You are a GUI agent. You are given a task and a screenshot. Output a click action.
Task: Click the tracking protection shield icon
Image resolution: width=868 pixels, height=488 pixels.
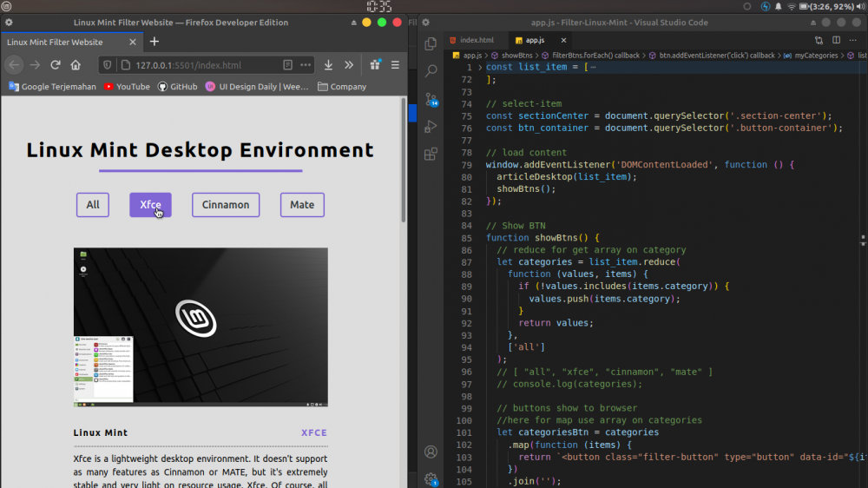(x=108, y=65)
